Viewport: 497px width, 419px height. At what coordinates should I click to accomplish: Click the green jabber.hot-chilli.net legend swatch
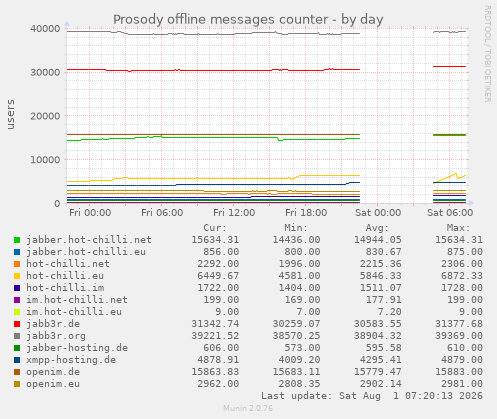click(17, 240)
